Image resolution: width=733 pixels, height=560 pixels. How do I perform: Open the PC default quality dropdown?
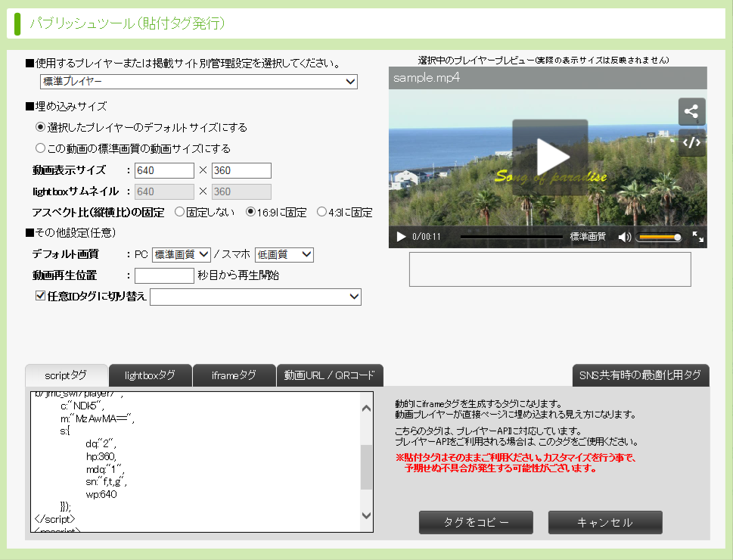pos(182,254)
